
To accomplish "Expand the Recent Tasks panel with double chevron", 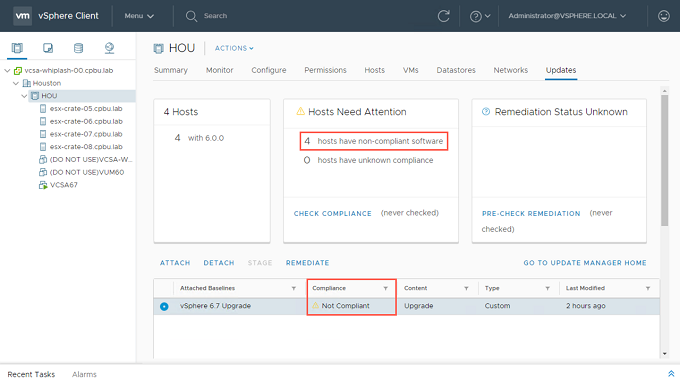I will (x=671, y=374).
